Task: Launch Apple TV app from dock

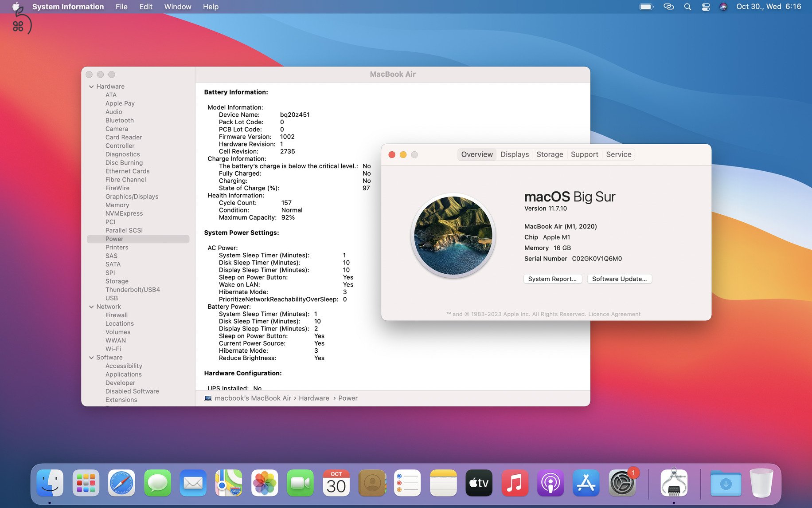Action: coord(479,483)
